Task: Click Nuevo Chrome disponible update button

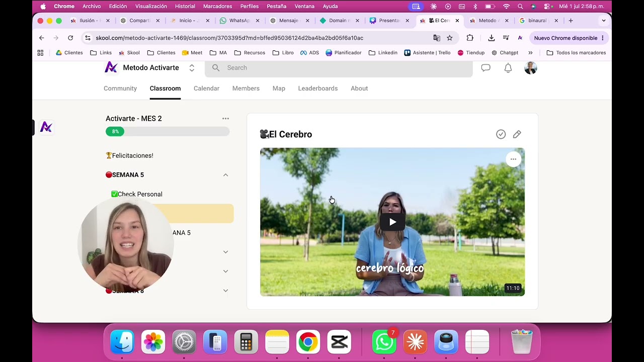Action: click(569, 38)
